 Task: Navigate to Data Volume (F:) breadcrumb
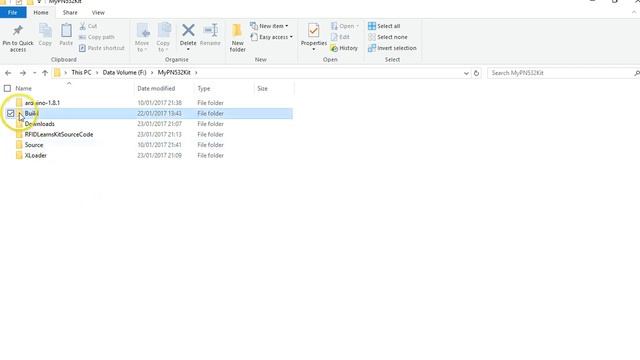[x=124, y=73]
